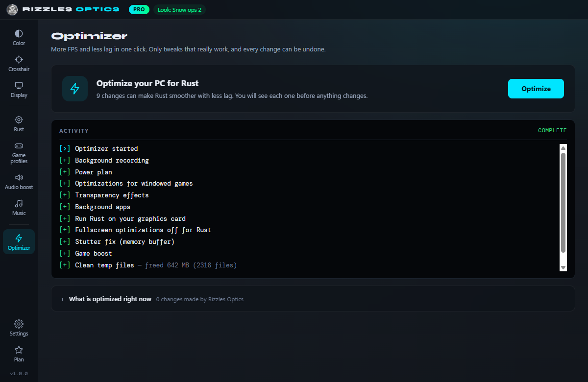This screenshot has width=588, height=382.
Task: Click the PRO badge
Action: pos(139,9)
